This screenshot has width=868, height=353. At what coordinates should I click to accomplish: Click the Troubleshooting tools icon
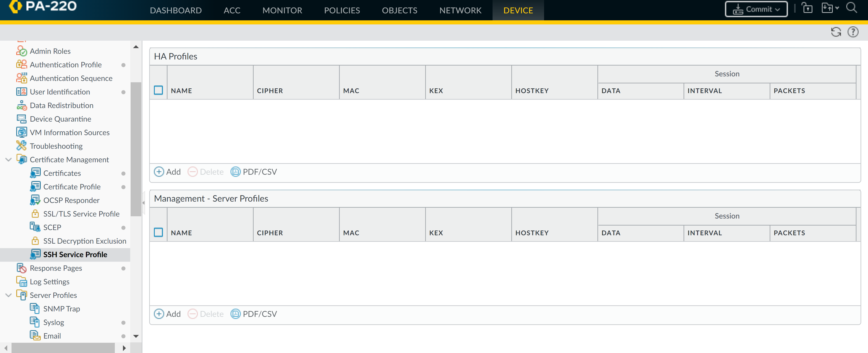click(21, 146)
